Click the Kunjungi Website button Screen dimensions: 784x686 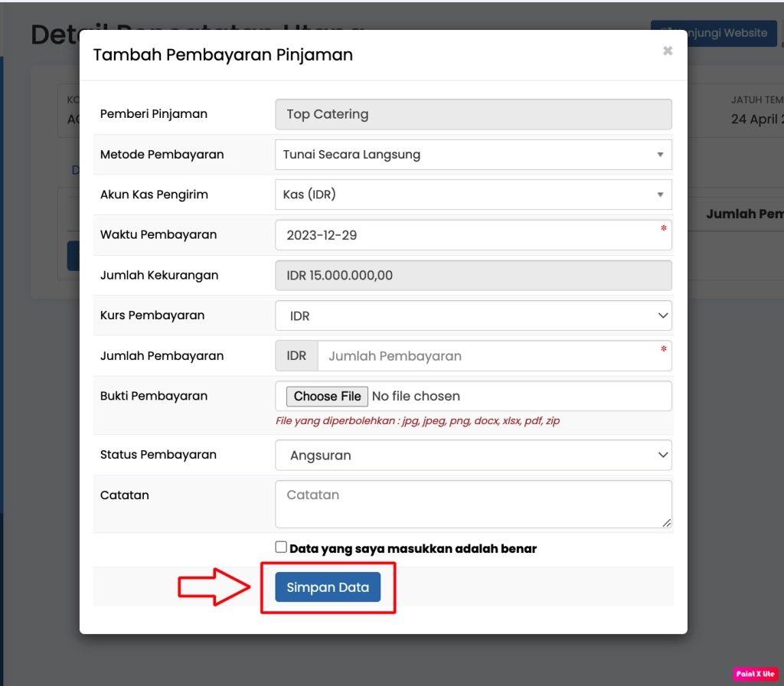(x=714, y=34)
